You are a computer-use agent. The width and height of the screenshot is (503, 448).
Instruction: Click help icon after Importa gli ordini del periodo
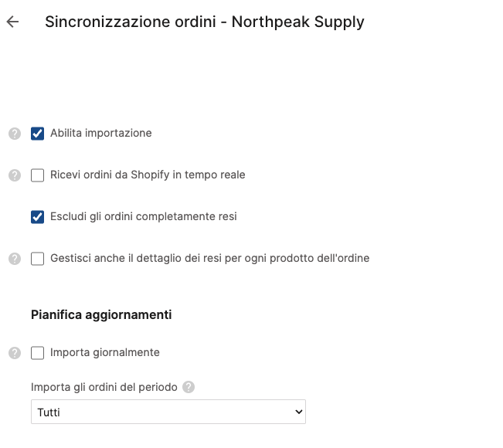click(x=189, y=387)
